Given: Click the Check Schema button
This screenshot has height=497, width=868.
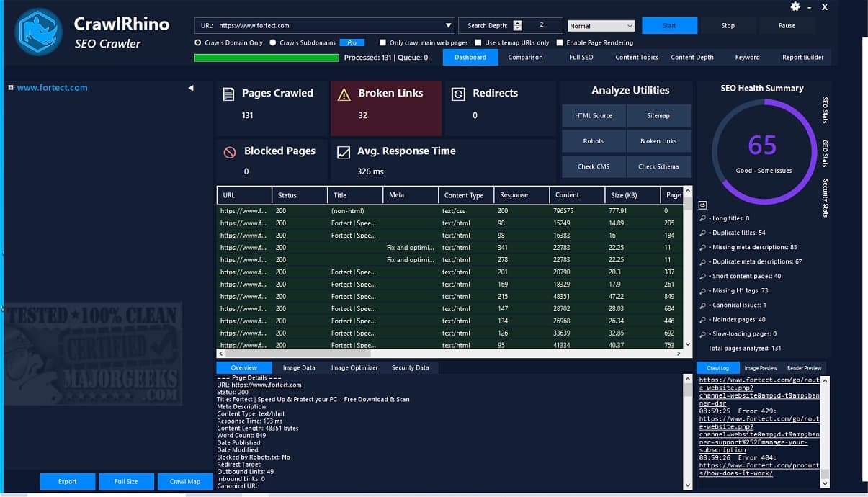Looking at the screenshot, I should pos(658,166).
